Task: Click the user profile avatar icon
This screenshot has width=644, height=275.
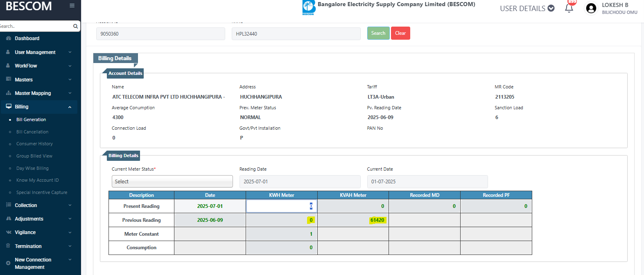Action: 591,8
